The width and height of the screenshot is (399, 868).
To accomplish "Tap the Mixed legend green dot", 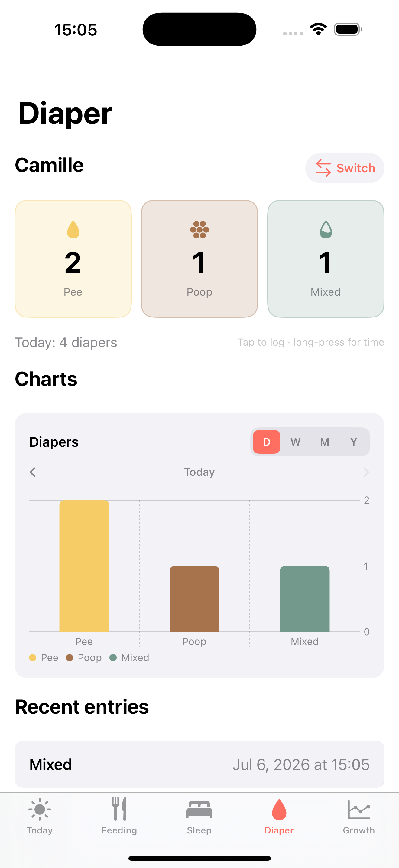I will [113, 658].
